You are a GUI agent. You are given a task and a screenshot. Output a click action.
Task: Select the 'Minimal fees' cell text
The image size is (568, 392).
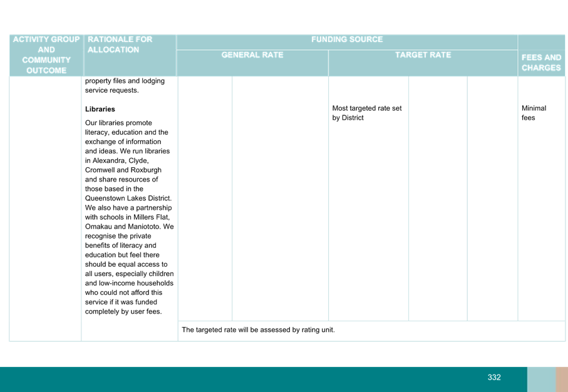533,113
